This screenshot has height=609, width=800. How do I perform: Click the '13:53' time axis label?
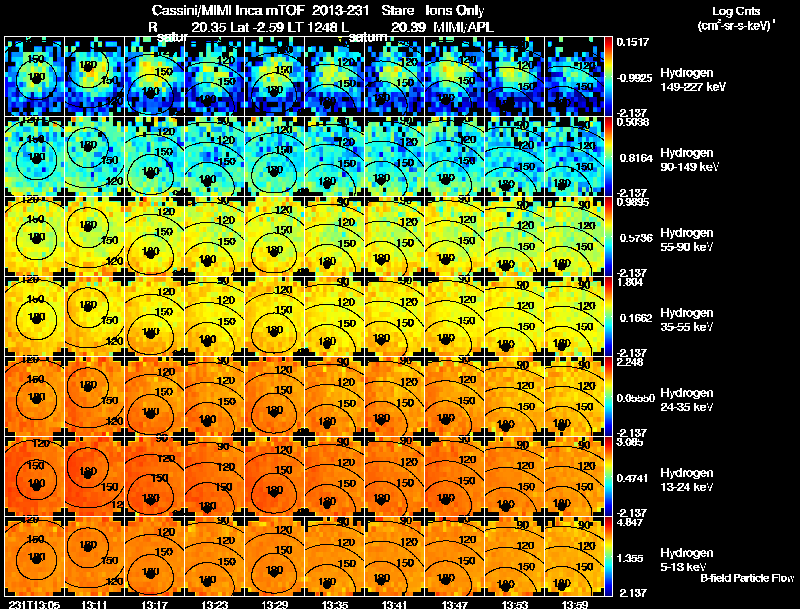coord(515,604)
